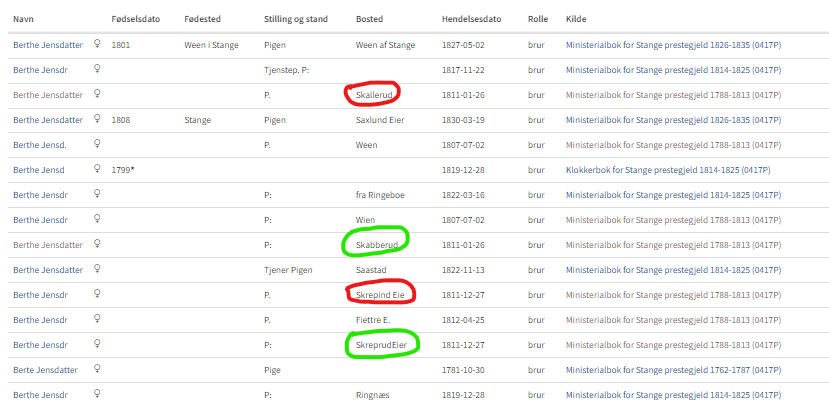Screen dimensions: 829x413
Task: Select the event date 1822-11-13
Action: click(x=463, y=270)
